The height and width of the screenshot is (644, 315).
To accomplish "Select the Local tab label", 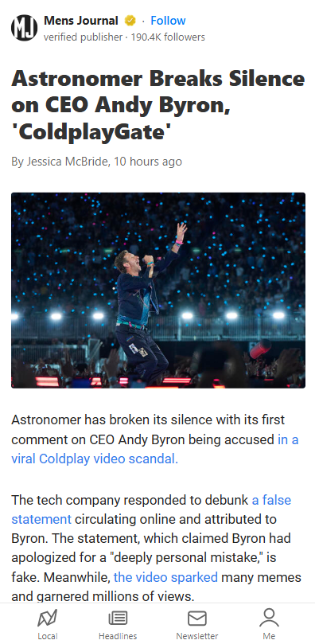I will (48, 636).
